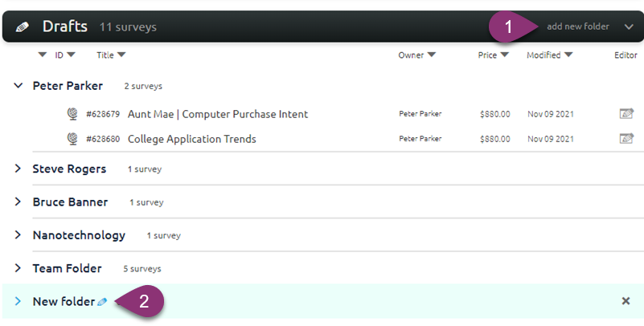Expand the Bruce Banner folder

click(18, 202)
